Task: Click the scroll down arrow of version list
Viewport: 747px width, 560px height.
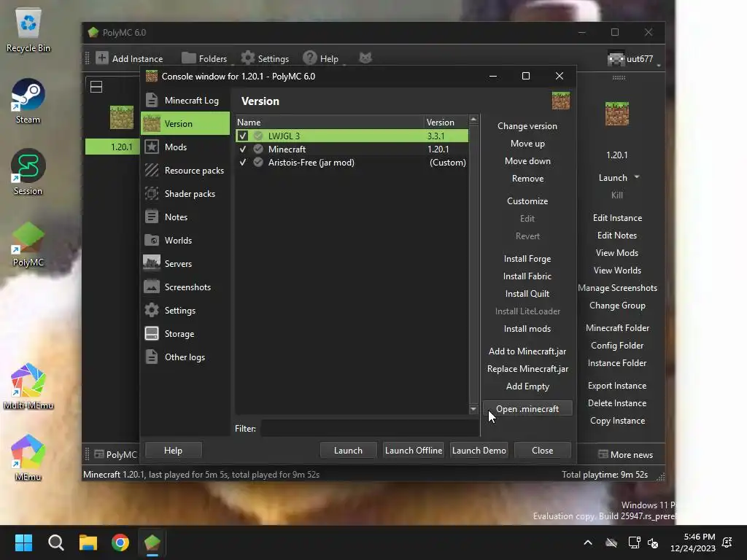Action: tap(473, 409)
